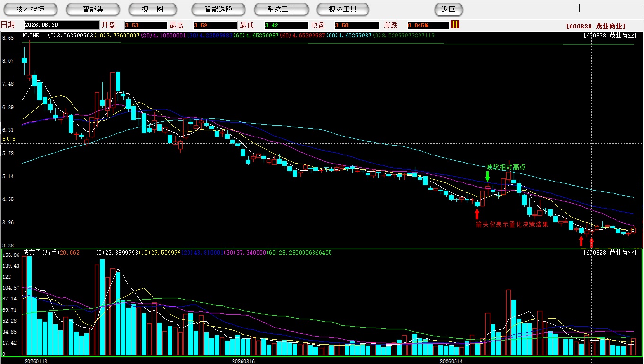Image resolution: width=644 pixels, height=364 pixels.
Task: Click the 156.86 volume axis label
Action: pyautogui.click(x=11, y=255)
